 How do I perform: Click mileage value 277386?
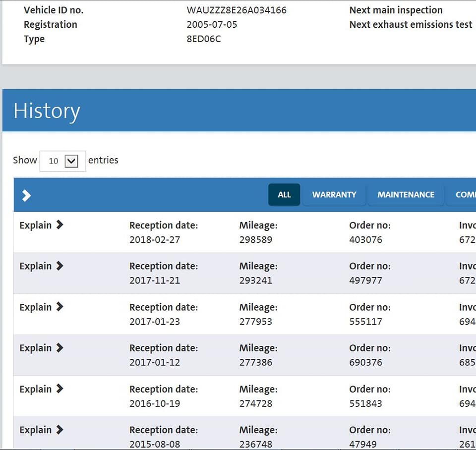(256, 362)
